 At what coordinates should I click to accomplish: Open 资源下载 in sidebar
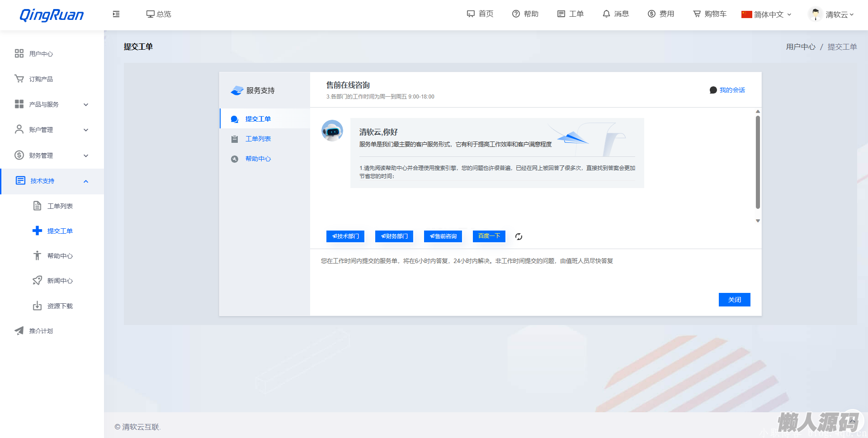pyautogui.click(x=60, y=306)
